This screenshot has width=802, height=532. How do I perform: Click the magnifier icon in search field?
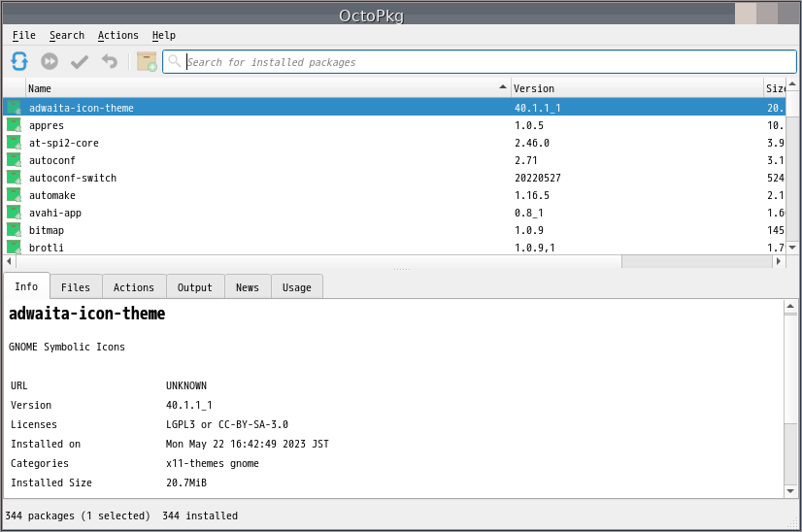(x=175, y=61)
